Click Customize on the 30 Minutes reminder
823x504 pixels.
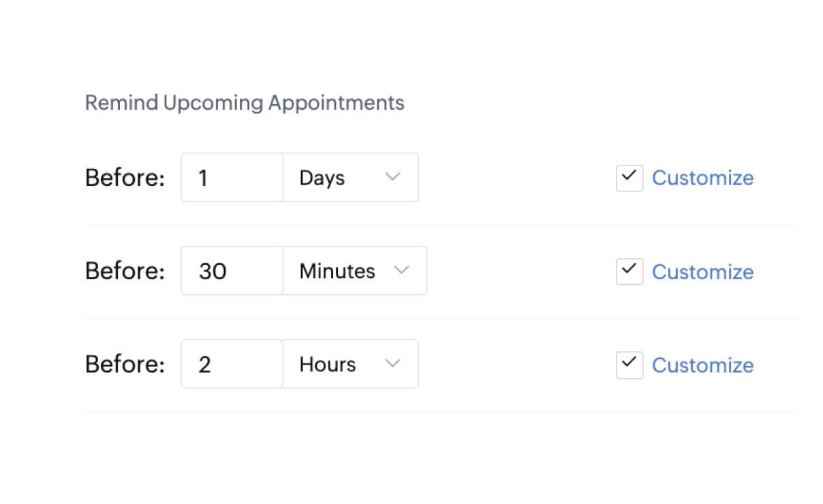pos(703,271)
